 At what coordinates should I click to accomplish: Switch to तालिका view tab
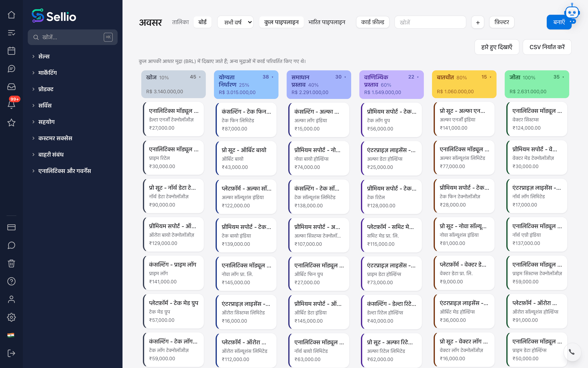pyautogui.click(x=180, y=22)
